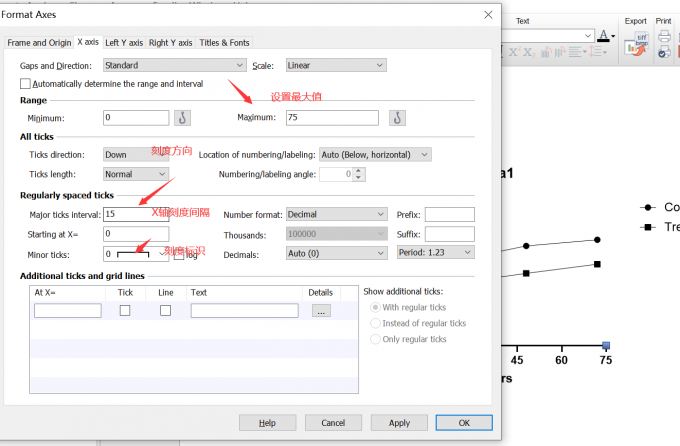The width and height of the screenshot is (680, 446).
Task: Click the hook icon next to Maximum
Action: point(398,118)
